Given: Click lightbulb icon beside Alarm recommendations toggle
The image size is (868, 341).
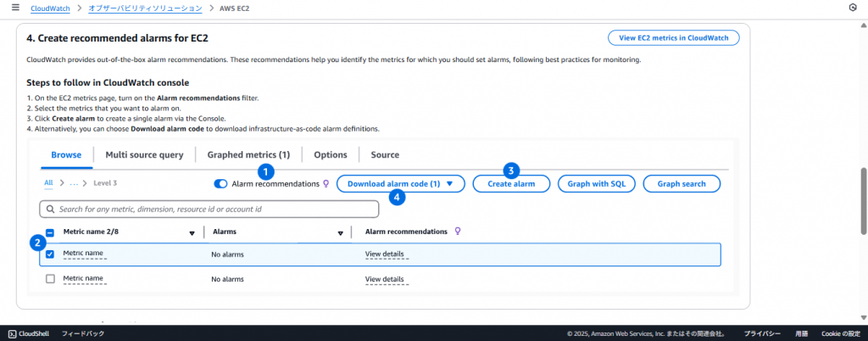Looking at the screenshot, I should click(325, 183).
